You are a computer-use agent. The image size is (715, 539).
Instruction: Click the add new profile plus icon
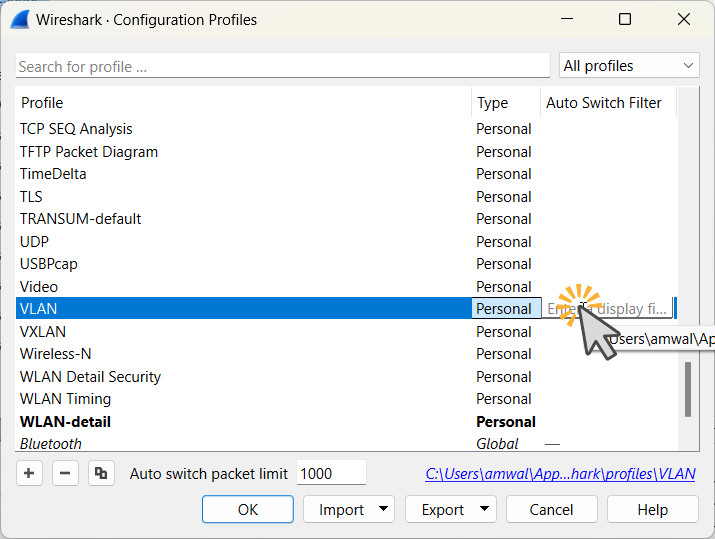pos(31,474)
